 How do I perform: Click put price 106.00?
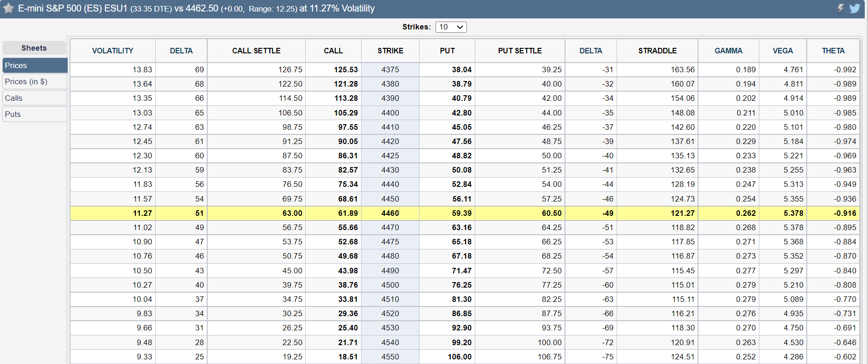pos(460,357)
